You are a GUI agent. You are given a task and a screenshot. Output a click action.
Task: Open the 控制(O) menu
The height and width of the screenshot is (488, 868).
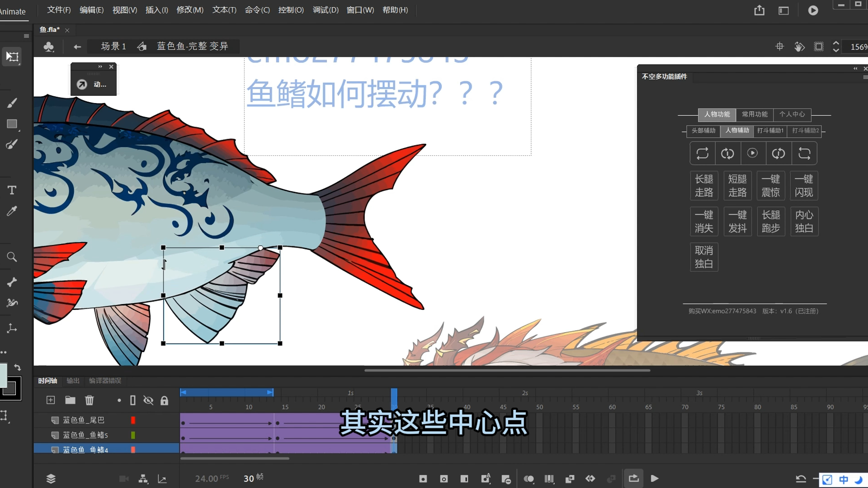[291, 10]
